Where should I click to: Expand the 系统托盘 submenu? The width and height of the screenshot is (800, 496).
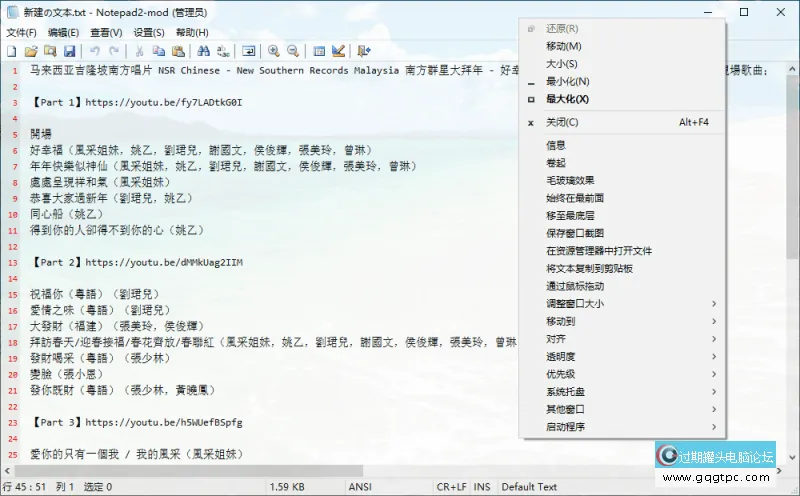point(622,392)
